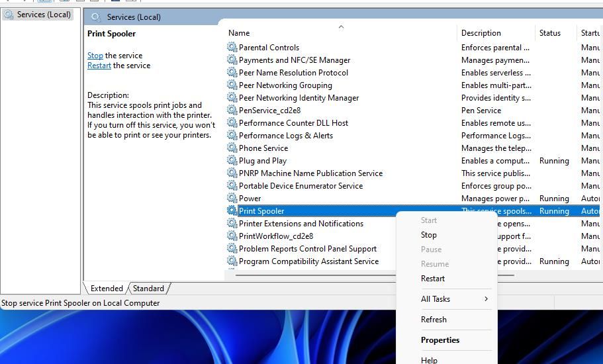Click the Printer Extensions and Notifications gear icon
Image resolution: width=603 pixels, height=364 pixels.
tap(232, 223)
